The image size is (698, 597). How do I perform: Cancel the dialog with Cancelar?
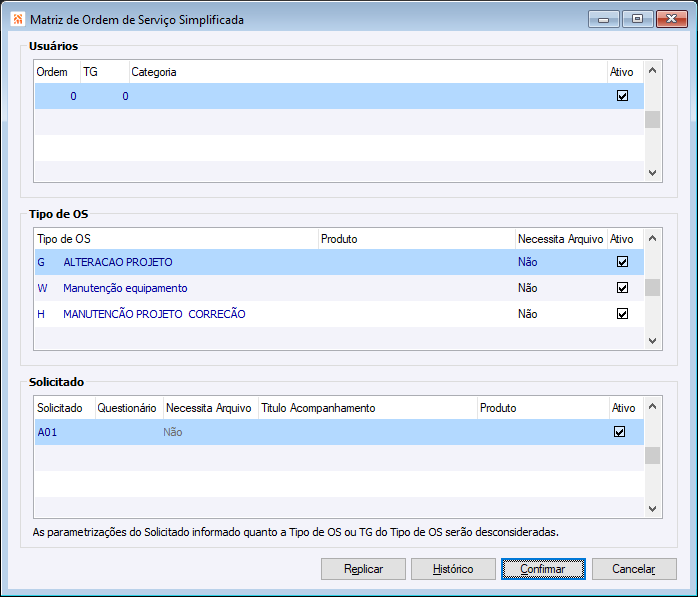coord(633,569)
